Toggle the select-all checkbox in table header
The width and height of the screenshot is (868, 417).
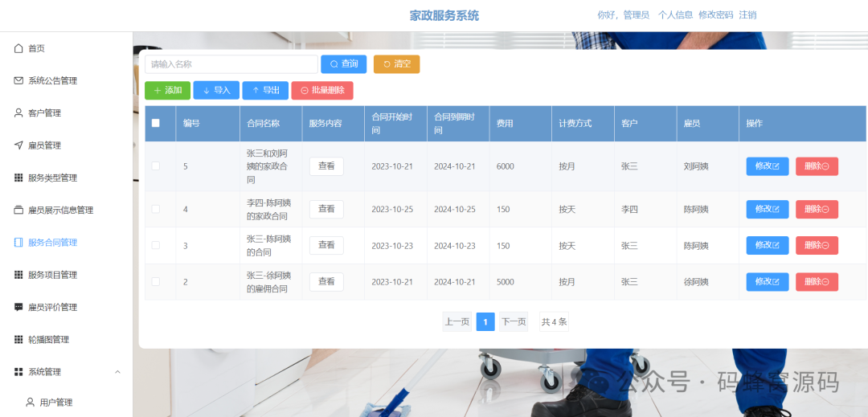click(156, 123)
